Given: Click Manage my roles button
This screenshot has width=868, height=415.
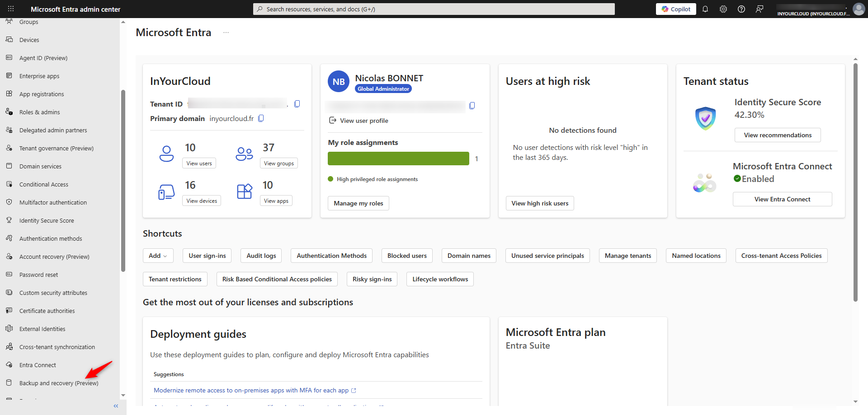Looking at the screenshot, I should click(358, 203).
